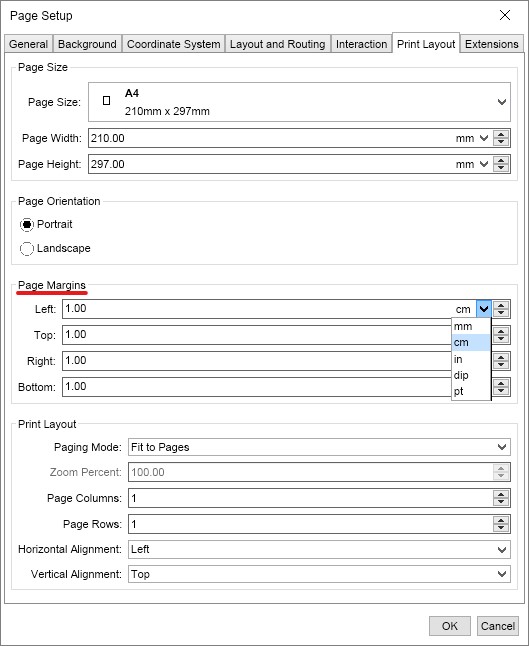Expand the Paging Mode dropdown
Screen dimensions: 529x646
[x=319, y=447]
